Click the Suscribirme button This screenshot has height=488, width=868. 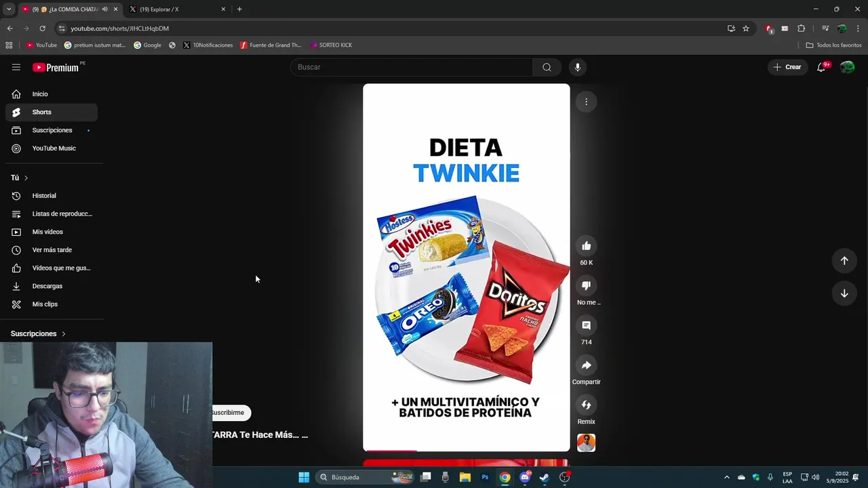click(x=231, y=412)
